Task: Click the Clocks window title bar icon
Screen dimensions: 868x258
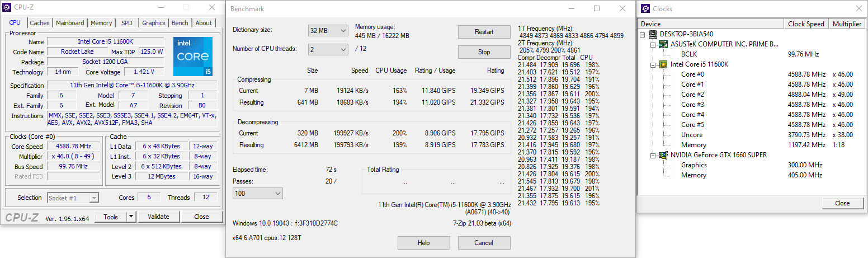Action: point(644,8)
